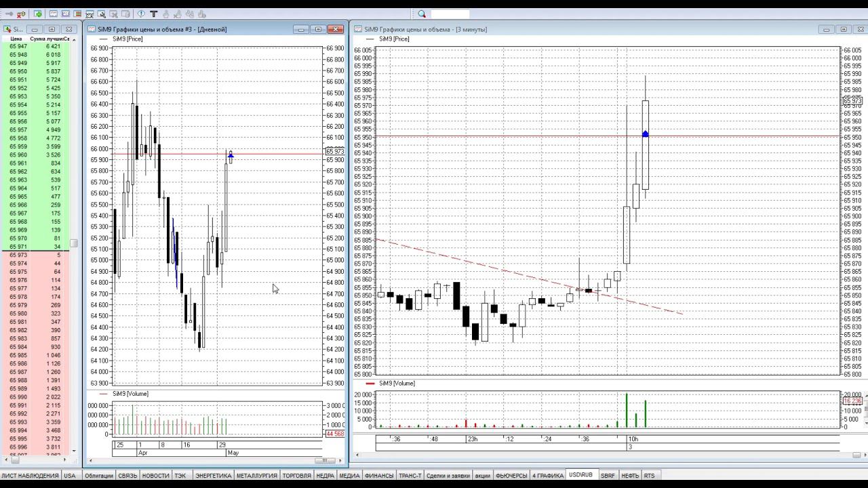Screen dimensions: 868x488
Task: Switch to the SBRF tab
Action: click(608, 476)
